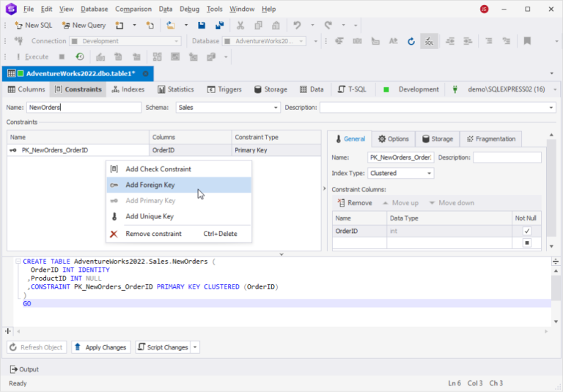The image size is (563, 392).
Task: Click the Cut scissors icon
Action: click(240, 25)
